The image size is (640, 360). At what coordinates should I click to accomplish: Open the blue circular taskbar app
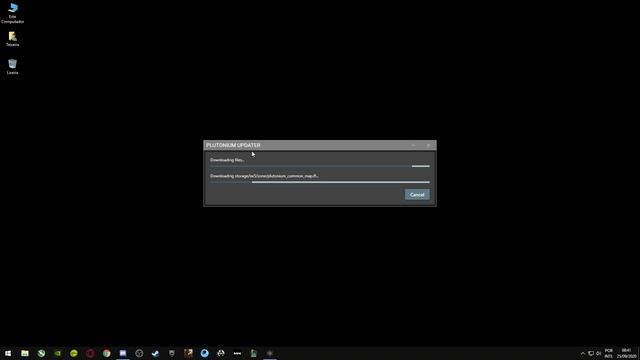pyautogui.click(x=204, y=353)
